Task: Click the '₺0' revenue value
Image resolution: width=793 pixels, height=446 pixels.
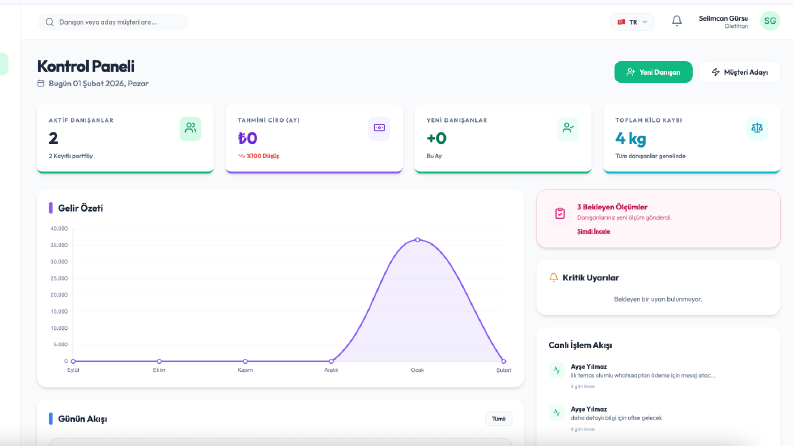Action: tap(248, 138)
